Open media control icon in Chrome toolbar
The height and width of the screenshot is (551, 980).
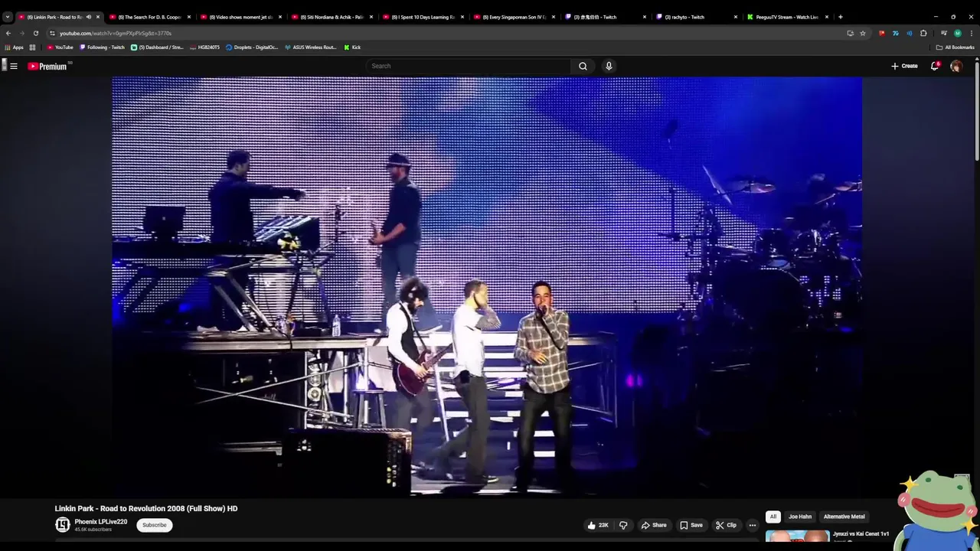944,33
